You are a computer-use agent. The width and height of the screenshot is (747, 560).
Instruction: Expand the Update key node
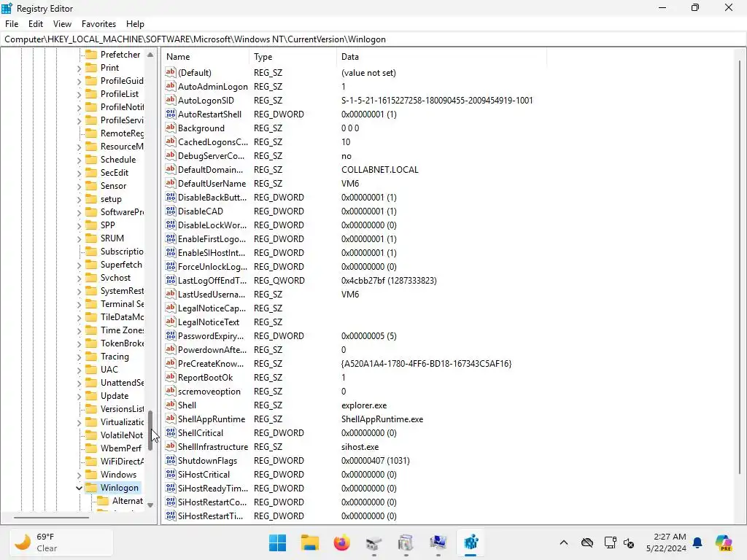click(79, 396)
